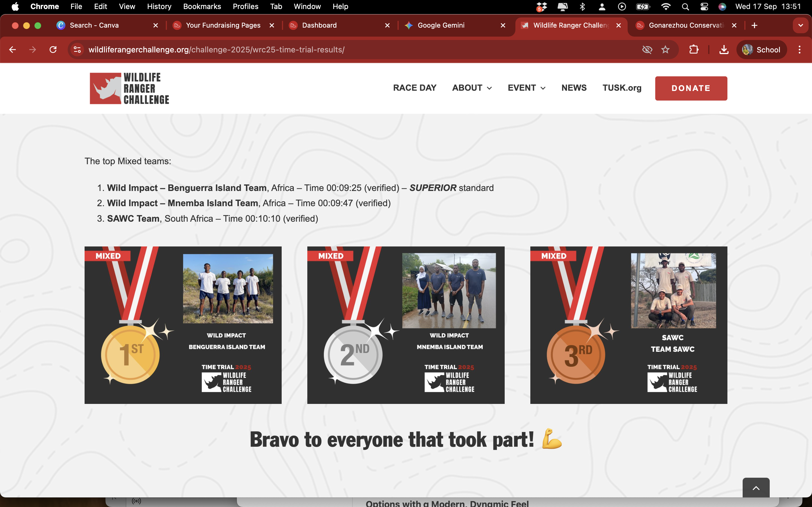Open the tab search chevron in Chrome

[801, 25]
